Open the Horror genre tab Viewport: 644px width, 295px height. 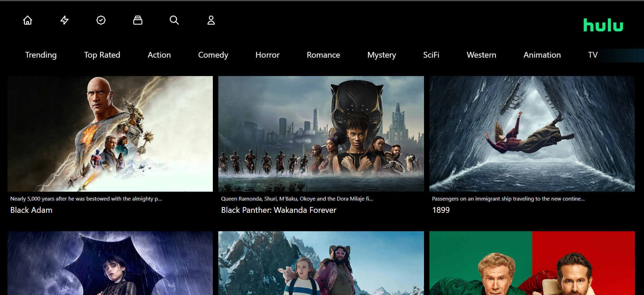(x=267, y=55)
